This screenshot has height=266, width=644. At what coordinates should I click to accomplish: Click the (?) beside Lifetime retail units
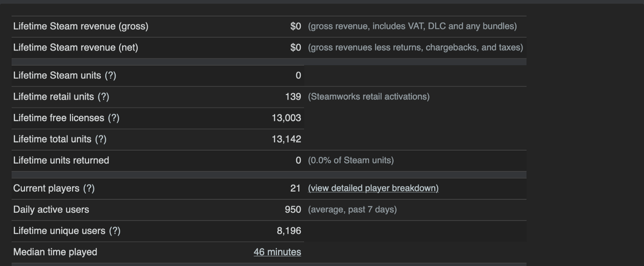[x=103, y=97]
